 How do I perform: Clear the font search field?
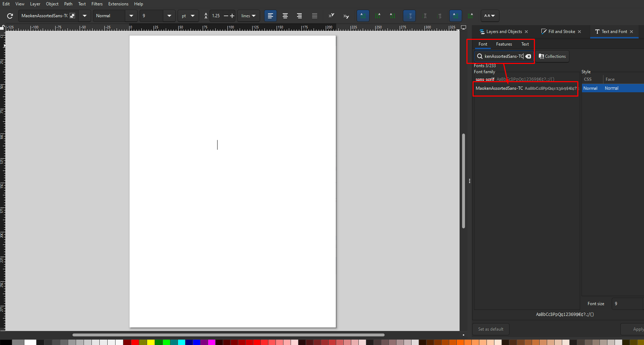pyautogui.click(x=528, y=56)
